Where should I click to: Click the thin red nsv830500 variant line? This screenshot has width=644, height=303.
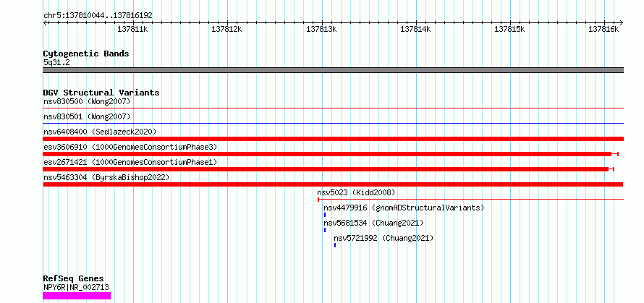333,108
